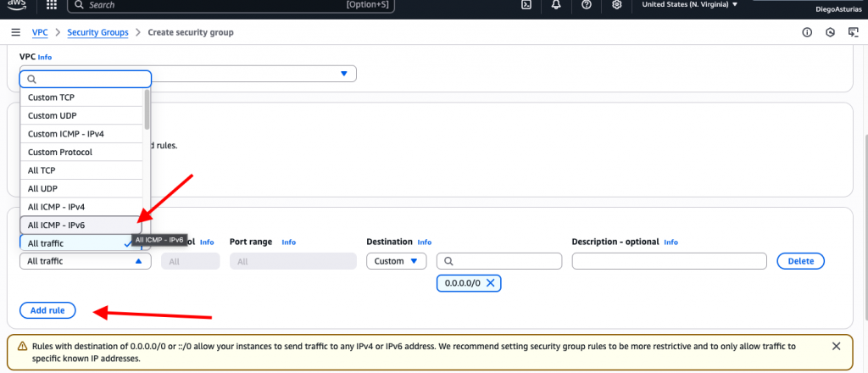The image size is (868, 373).
Task: Click the description optional text field
Action: pyautogui.click(x=670, y=261)
